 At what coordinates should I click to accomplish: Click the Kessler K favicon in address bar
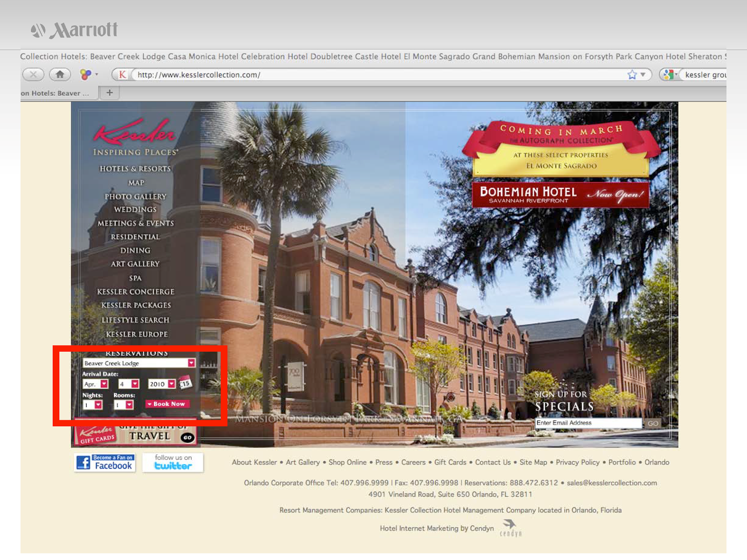coord(123,74)
